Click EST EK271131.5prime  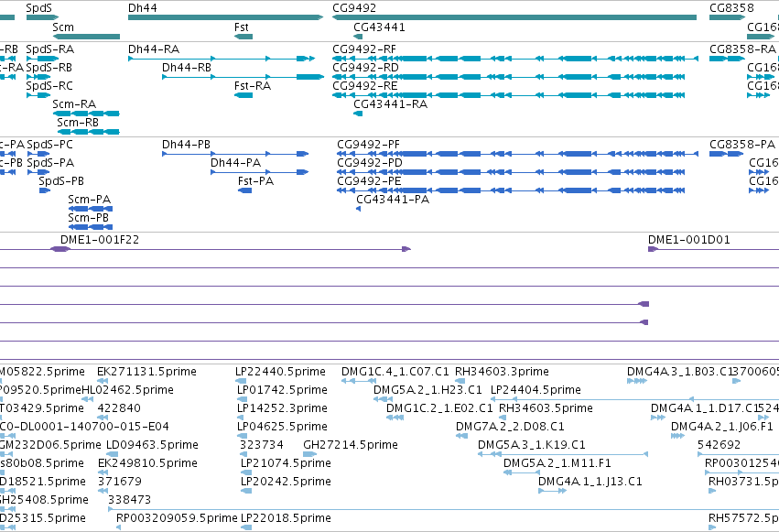coord(103,381)
